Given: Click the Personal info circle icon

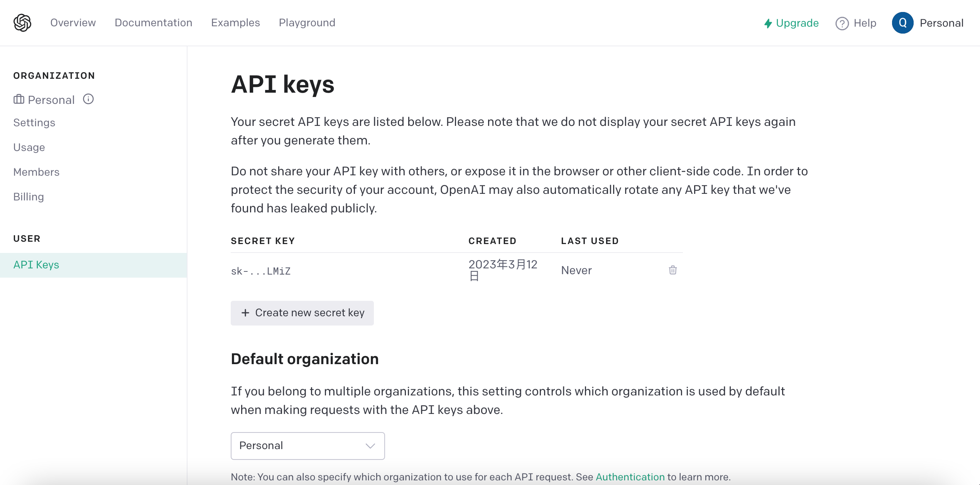Looking at the screenshot, I should (x=88, y=99).
